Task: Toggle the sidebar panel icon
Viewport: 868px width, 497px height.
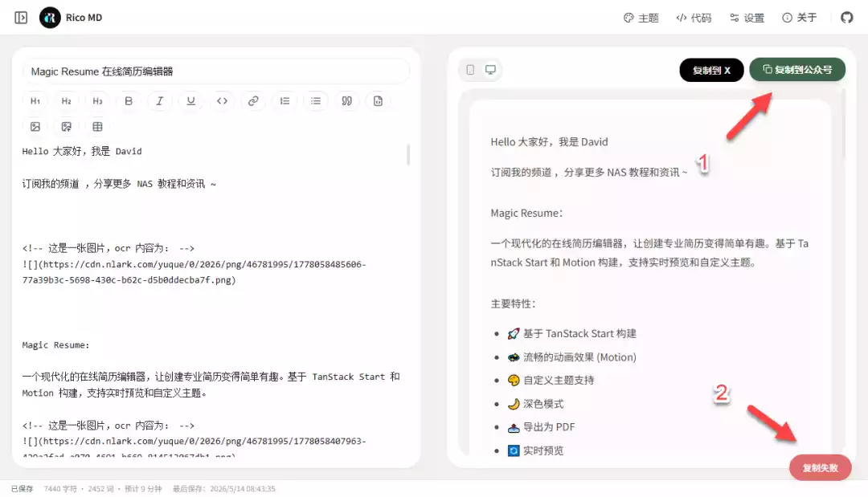Action: coord(21,18)
